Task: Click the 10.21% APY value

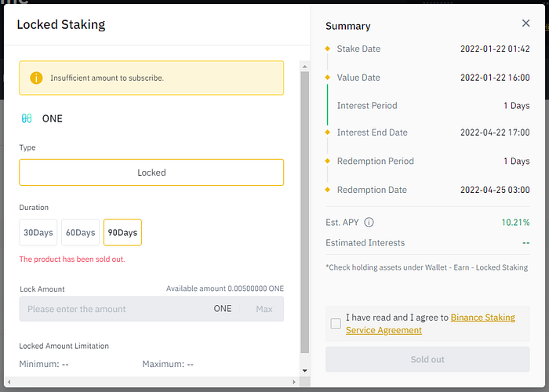Action: pos(515,222)
